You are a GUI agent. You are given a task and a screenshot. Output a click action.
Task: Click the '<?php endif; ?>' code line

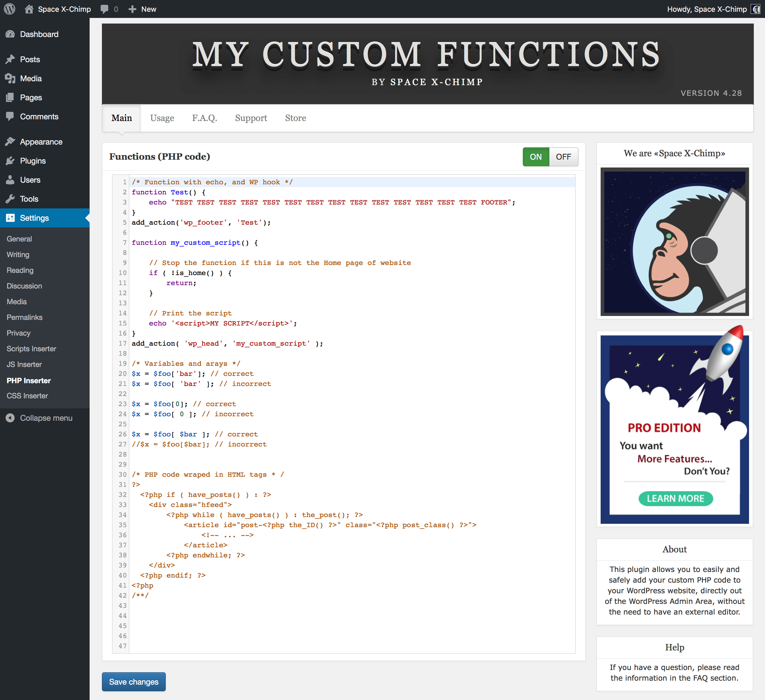[x=173, y=575]
